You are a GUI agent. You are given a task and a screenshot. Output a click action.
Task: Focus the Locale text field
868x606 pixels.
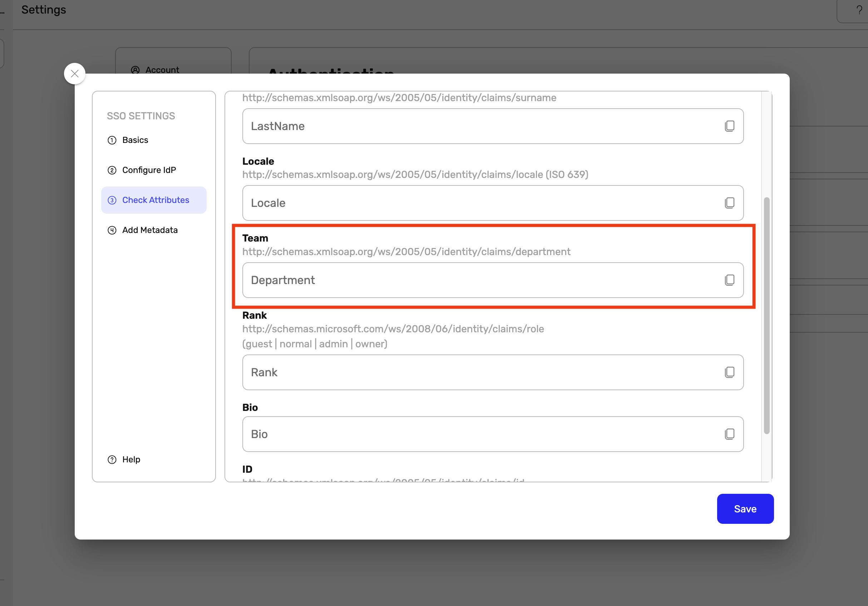(x=480, y=203)
